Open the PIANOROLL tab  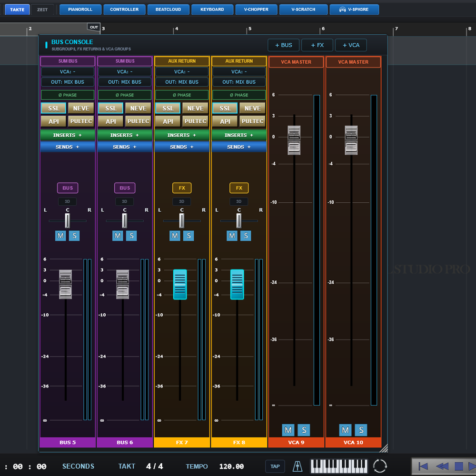coord(80,10)
